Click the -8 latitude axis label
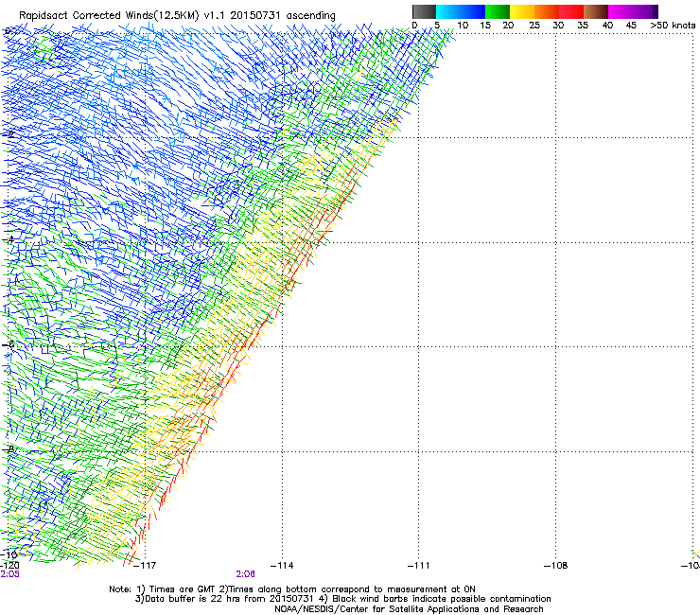Viewport: 700px width, 615px height. point(9,448)
